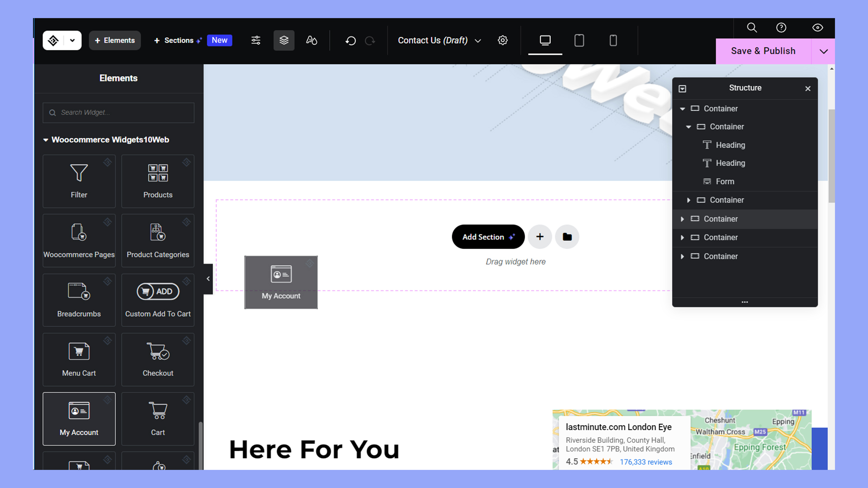Select the Menu Cart widget
The height and width of the screenshot is (488, 868).
click(x=79, y=351)
